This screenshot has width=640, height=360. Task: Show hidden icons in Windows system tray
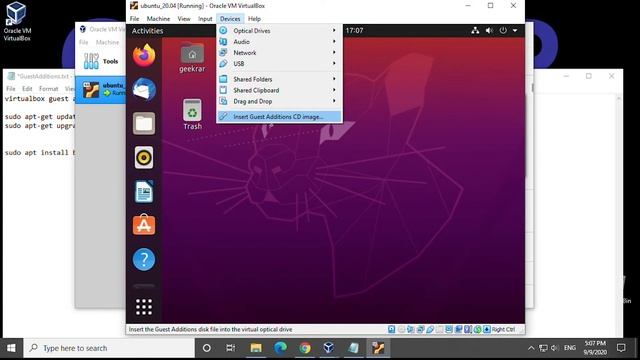pos(531,348)
